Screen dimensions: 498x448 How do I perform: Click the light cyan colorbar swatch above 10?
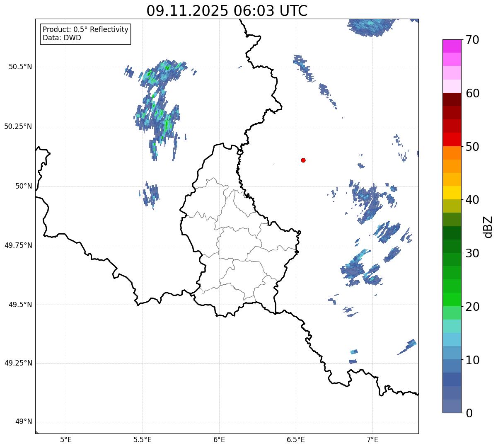coord(452,339)
